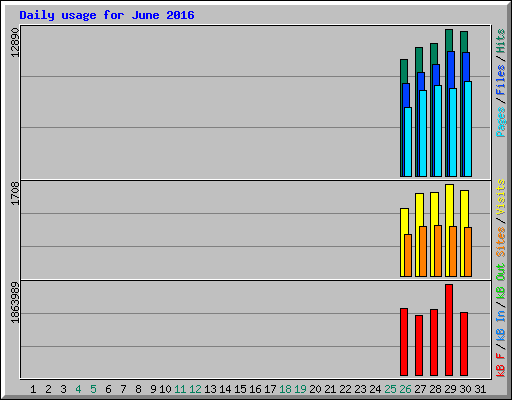Click day 31 on the x-axis
The image size is (512, 400).
pyautogui.click(x=480, y=389)
